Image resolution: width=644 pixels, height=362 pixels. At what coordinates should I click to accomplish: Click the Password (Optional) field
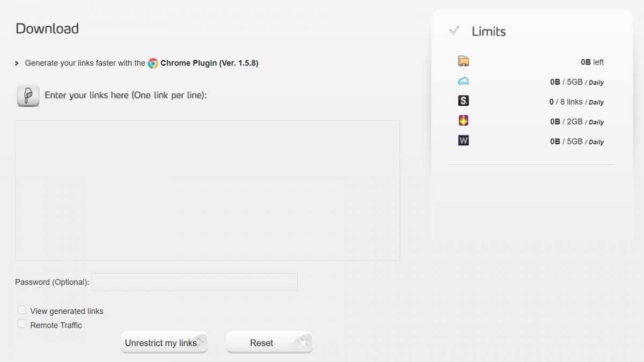(x=194, y=282)
